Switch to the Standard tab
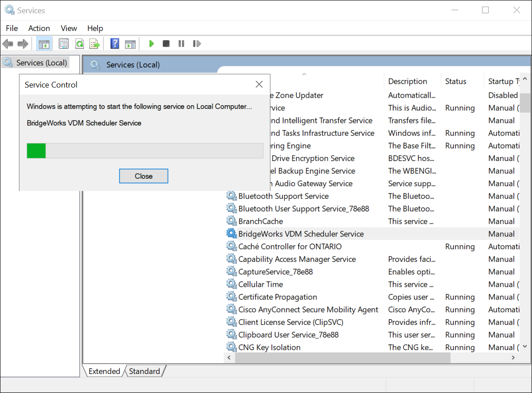This screenshot has height=393, width=532. pyautogui.click(x=144, y=371)
